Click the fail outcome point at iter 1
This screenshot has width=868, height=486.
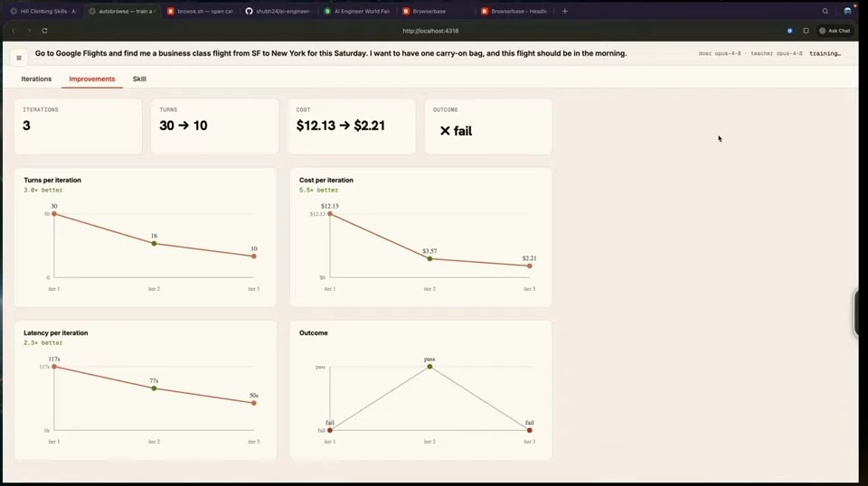tap(330, 430)
